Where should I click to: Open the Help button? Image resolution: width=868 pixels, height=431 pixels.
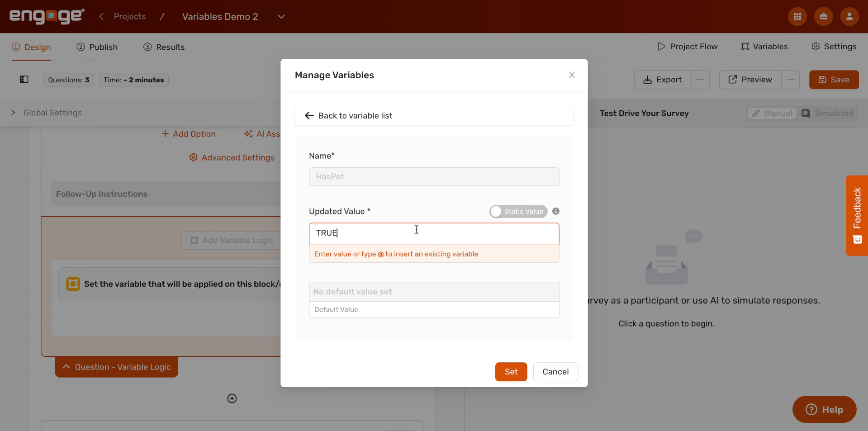(824, 410)
